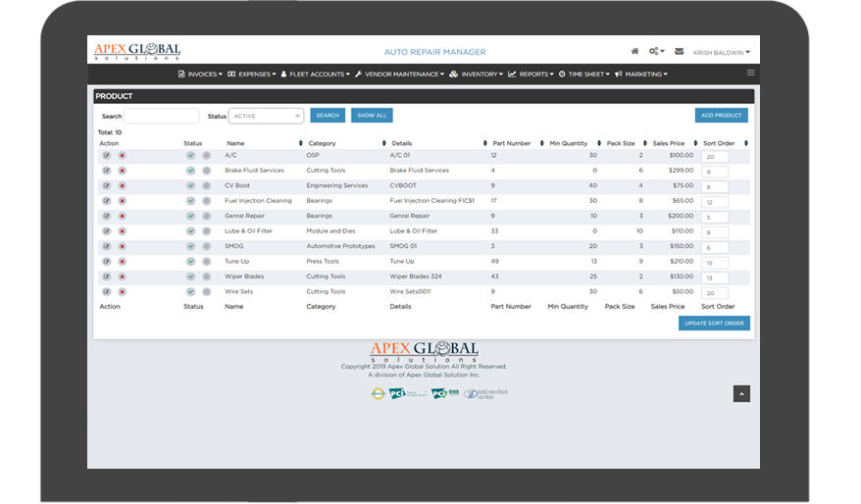861x504 pixels.
Task: Sort table by Name column arrows
Action: tap(300, 143)
